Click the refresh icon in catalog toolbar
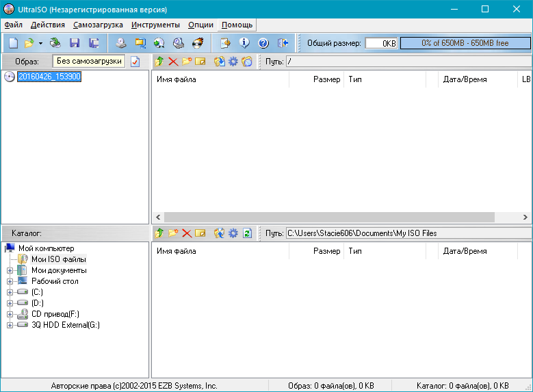The image size is (533, 392). pos(247,233)
